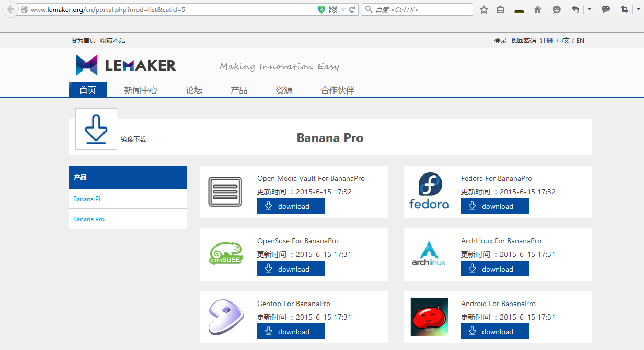Download Android For BananaPro image
Screen dimensions: 644x350
(x=495, y=331)
